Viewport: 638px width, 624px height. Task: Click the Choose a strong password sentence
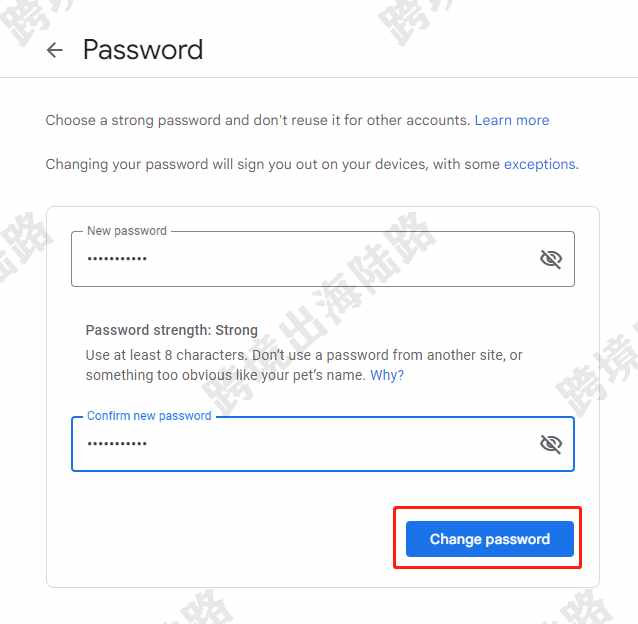(258, 120)
